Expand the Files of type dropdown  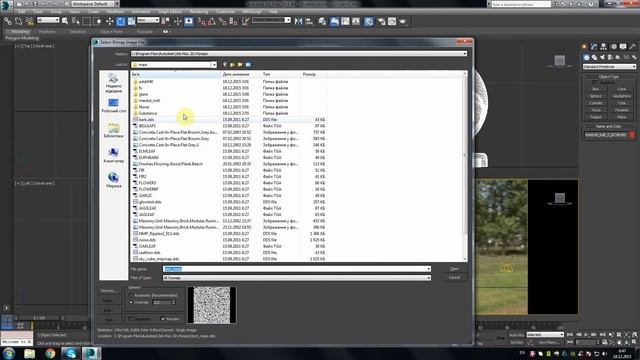click(429, 278)
